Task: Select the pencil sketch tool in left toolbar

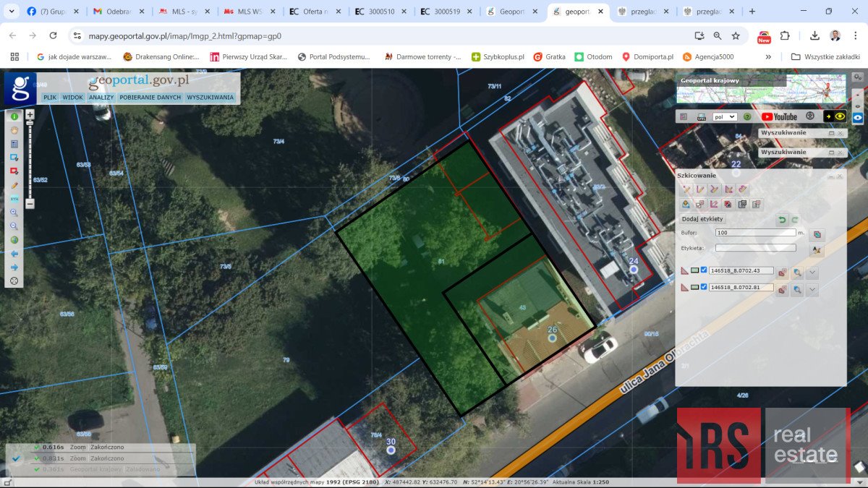Action: click(x=14, y=184)
